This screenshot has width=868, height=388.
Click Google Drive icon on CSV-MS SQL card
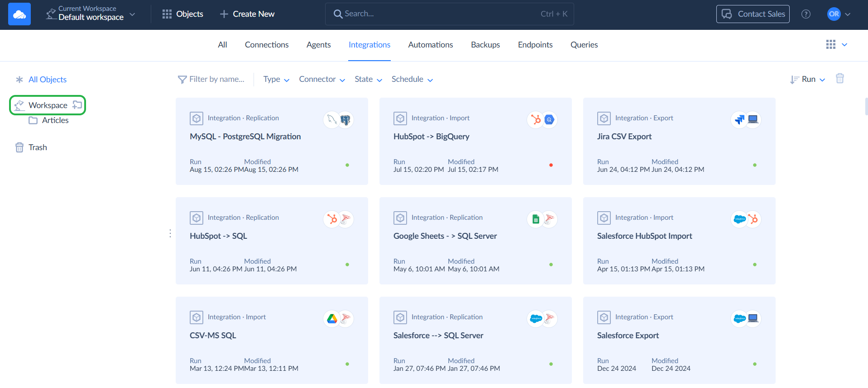[332, 319]
